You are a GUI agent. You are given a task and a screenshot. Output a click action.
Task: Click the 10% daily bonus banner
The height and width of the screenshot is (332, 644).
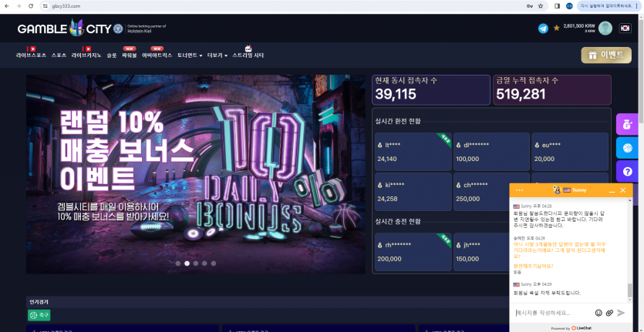coord(195,174)
